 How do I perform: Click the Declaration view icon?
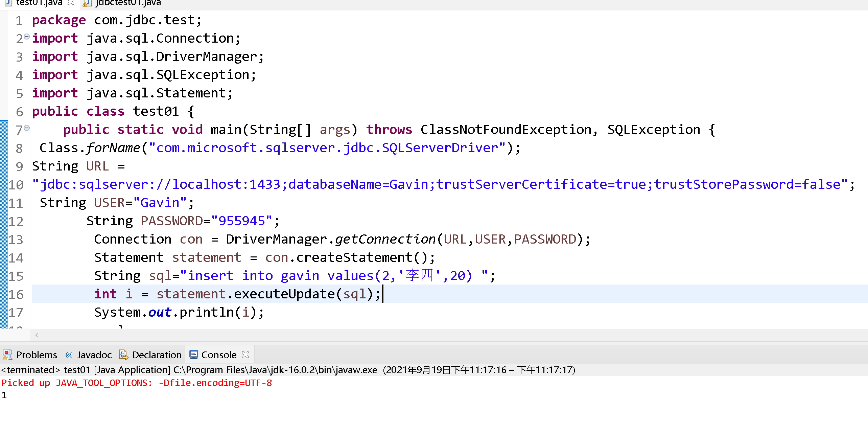[x=123, y=355]
